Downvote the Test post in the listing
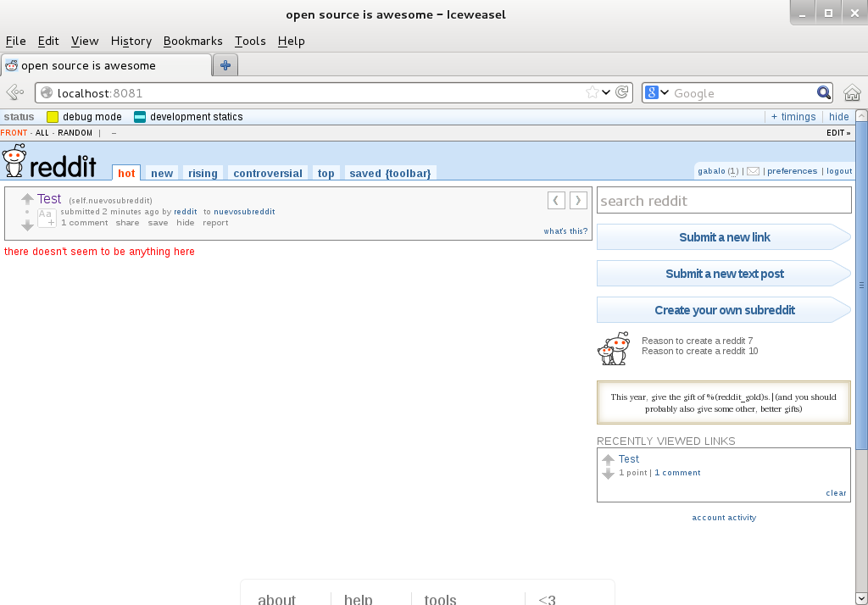The width and height of the screenshot is (868, 605). click(27, 225)
